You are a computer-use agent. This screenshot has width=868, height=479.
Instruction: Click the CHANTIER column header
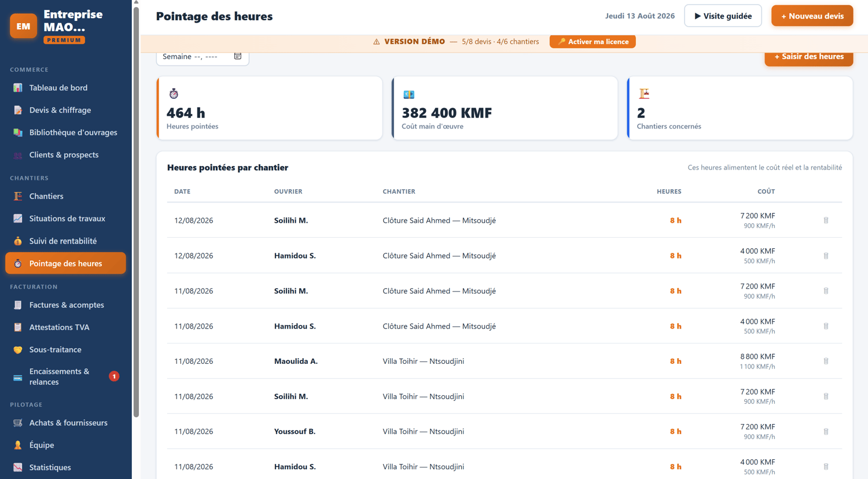coord(399,191)
